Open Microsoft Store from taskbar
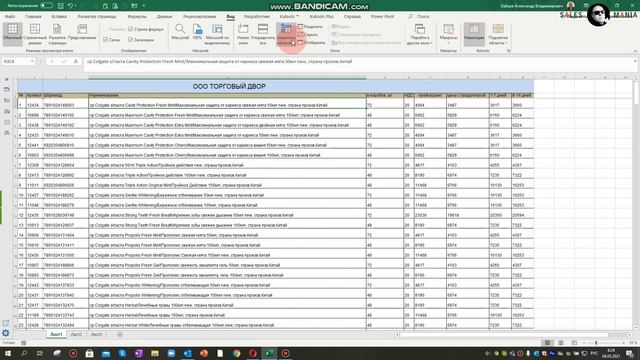The height and width of the screenshot is (360, 640). (x=89, y=353)
